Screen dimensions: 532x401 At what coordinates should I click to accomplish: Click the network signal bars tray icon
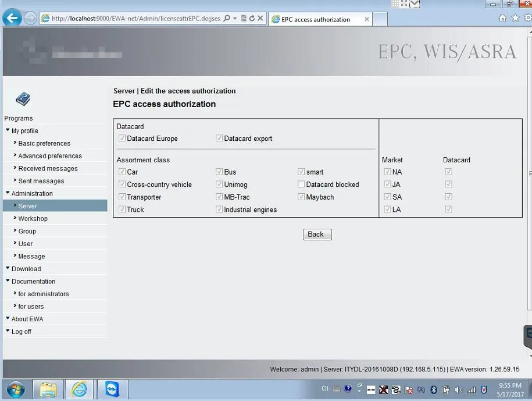coord(471,390)
